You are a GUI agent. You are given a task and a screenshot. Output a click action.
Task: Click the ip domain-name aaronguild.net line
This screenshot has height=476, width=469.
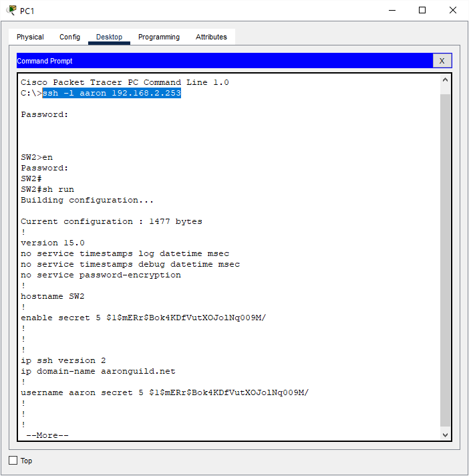tap(98, 371)
